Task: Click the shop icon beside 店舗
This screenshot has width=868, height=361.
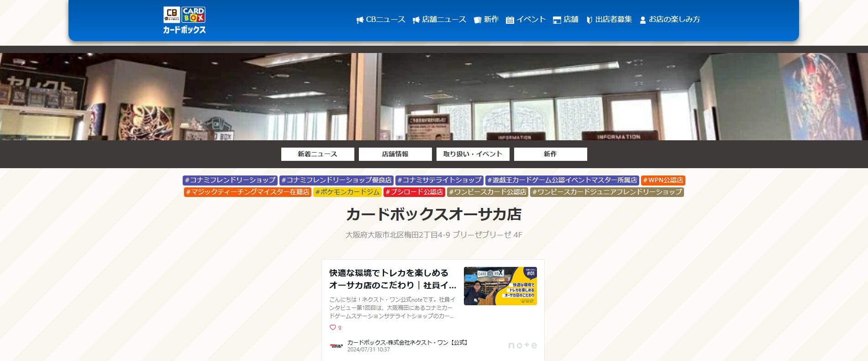Action: pyautogui.click(x=557, y=20)
